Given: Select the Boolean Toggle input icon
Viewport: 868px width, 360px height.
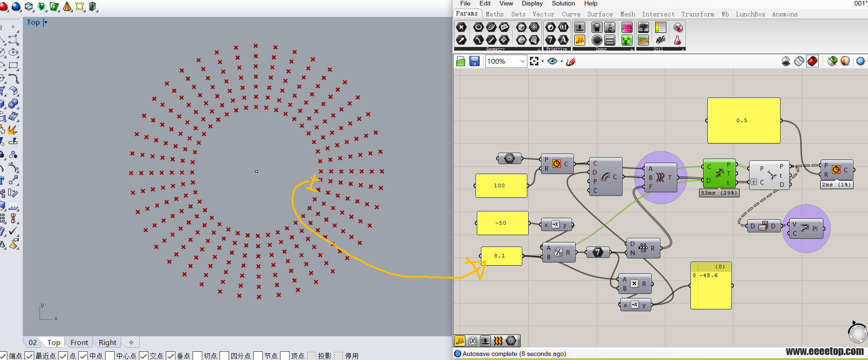Looking at the screenshot, I should (597, 27).
